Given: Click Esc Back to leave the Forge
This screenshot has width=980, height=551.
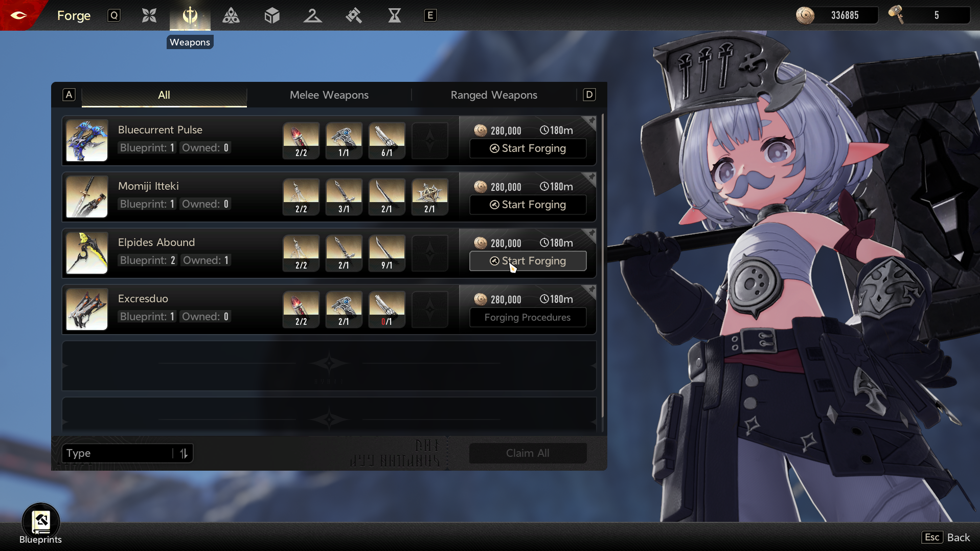Looking at the screenshot, I should (x=946, y=537).
